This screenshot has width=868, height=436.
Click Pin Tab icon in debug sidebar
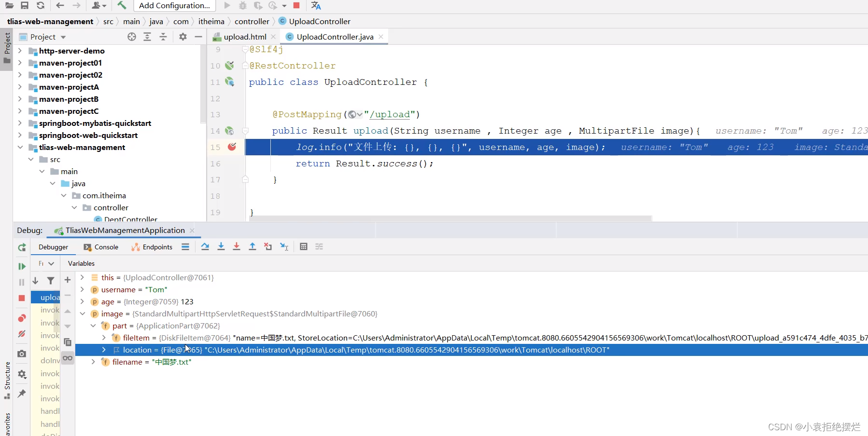tap(22, 394)
